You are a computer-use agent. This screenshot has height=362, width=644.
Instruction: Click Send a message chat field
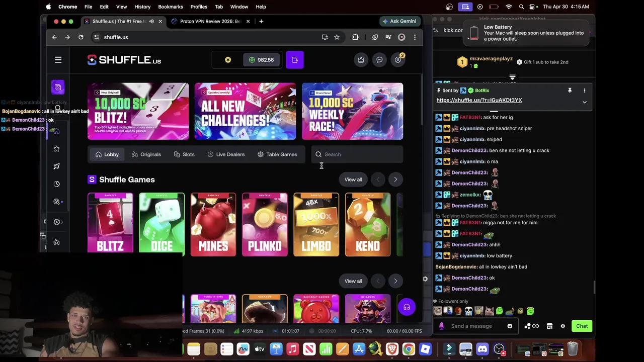[475, 326]
